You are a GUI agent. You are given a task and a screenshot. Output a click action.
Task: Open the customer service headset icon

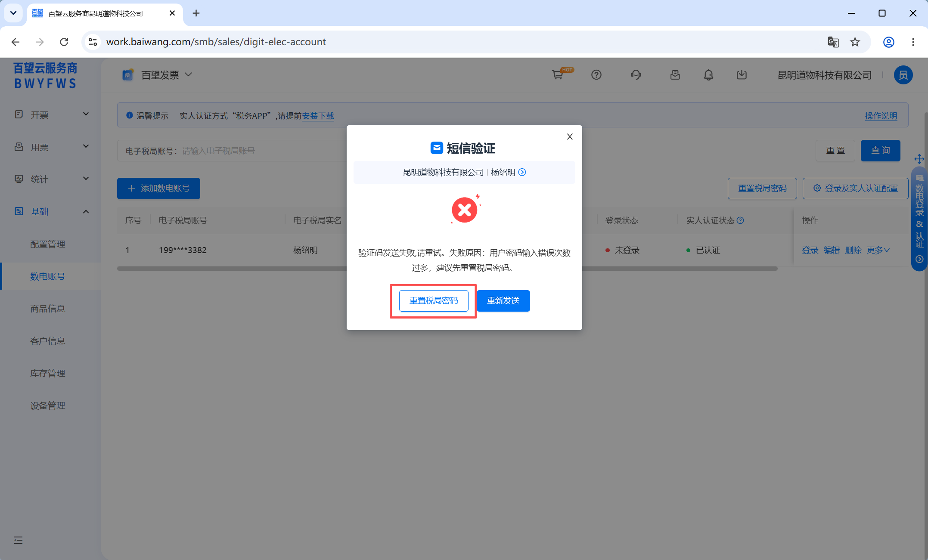point(636,75)
